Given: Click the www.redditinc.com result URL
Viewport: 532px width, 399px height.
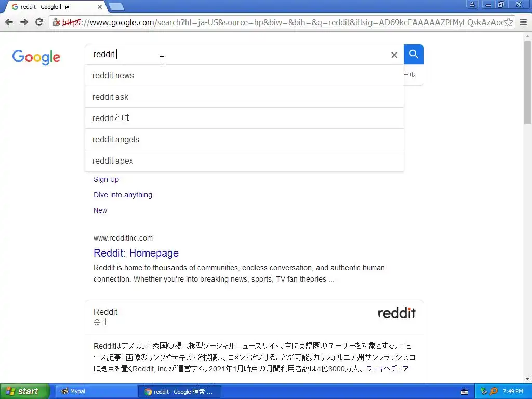Looking at the screenshot, I should pos(123,238).
